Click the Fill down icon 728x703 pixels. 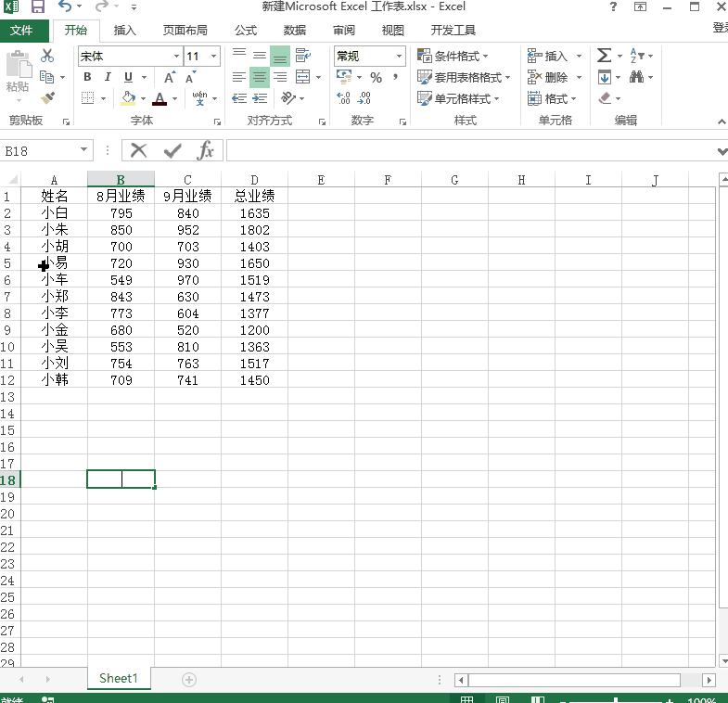(604, 77)
